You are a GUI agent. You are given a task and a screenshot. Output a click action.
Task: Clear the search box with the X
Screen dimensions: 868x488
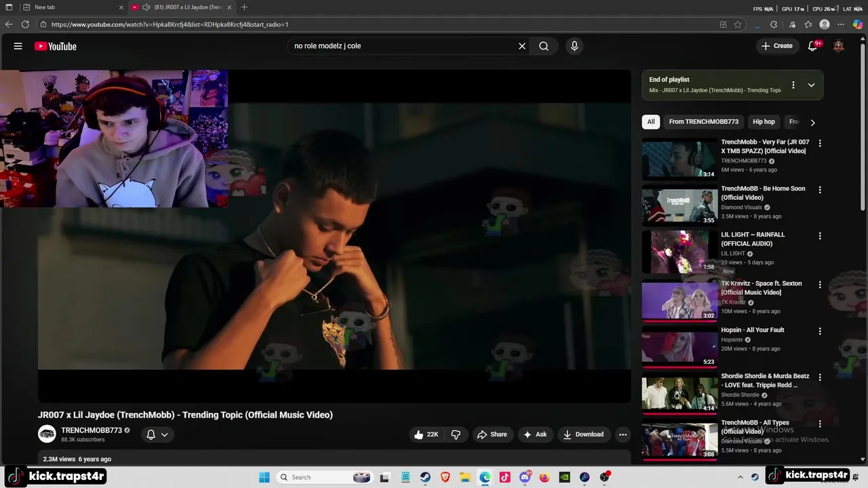(x=522, y=46)
